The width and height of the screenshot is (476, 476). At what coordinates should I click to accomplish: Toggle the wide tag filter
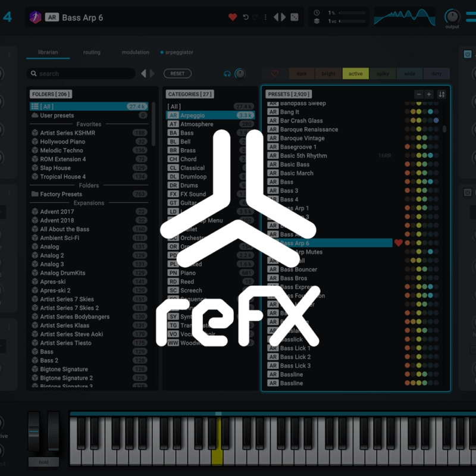(x=409, y=73)
